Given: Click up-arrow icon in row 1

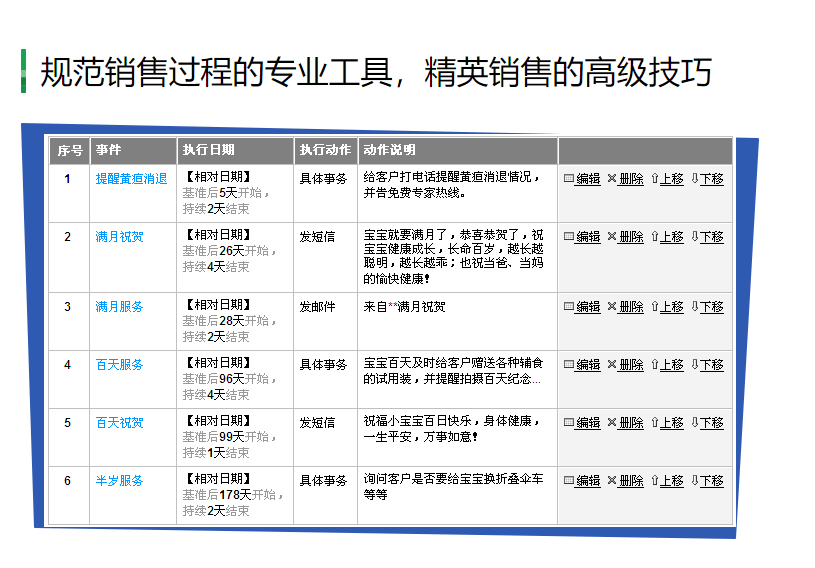Looking at the screenshot, I should tap(655, 178).
